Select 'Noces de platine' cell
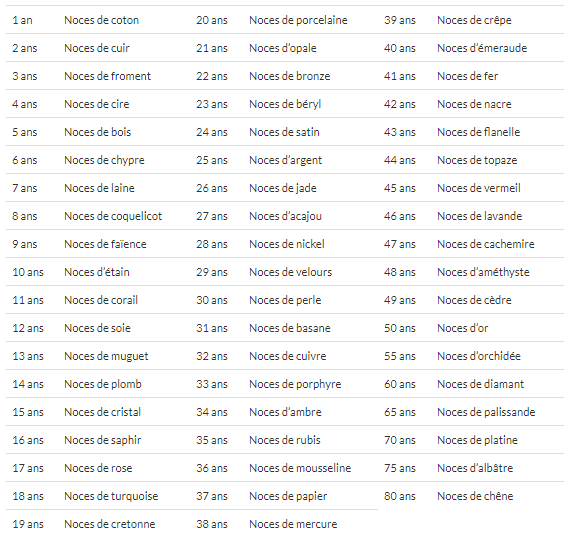This screenshot has height=540, width=569. point(477,440)
